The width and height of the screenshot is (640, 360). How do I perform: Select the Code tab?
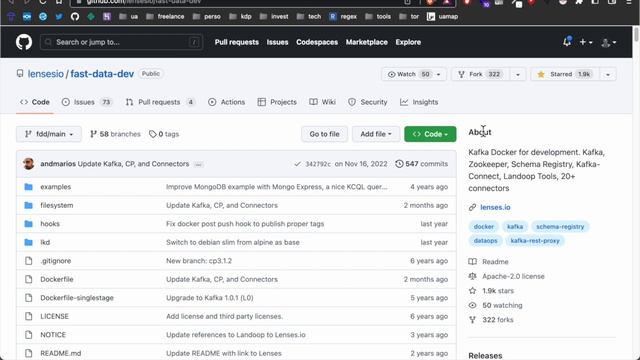pyautogui.click(x=35, y=102)
